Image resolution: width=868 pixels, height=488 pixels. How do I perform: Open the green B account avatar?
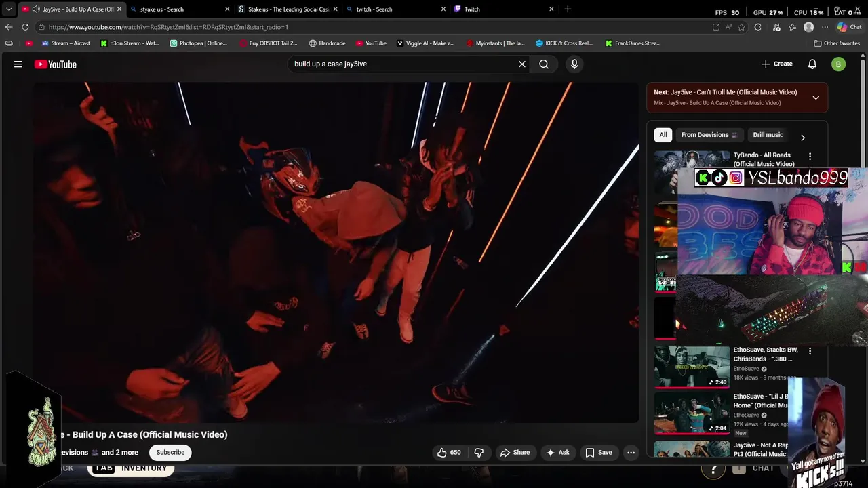(839, 64)
